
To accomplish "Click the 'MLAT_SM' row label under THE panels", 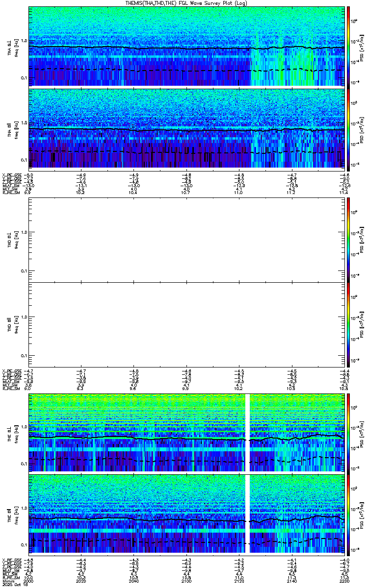I will 10,571.
